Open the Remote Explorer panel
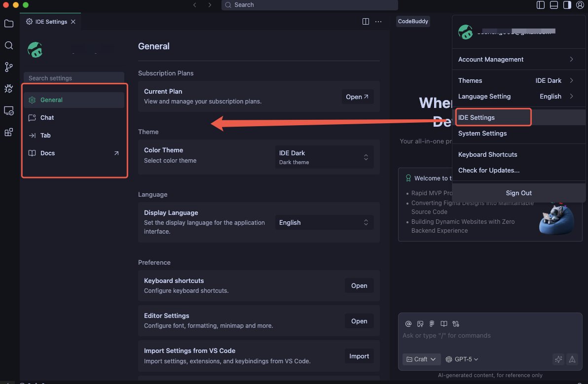Image resolution: width=588 pixels, height=384 pixels. pos(8,111)
